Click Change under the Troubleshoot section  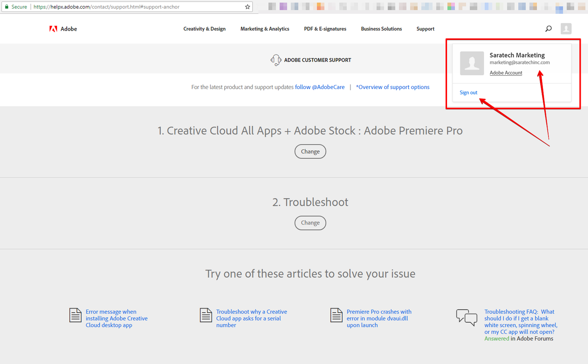[310, 223]
